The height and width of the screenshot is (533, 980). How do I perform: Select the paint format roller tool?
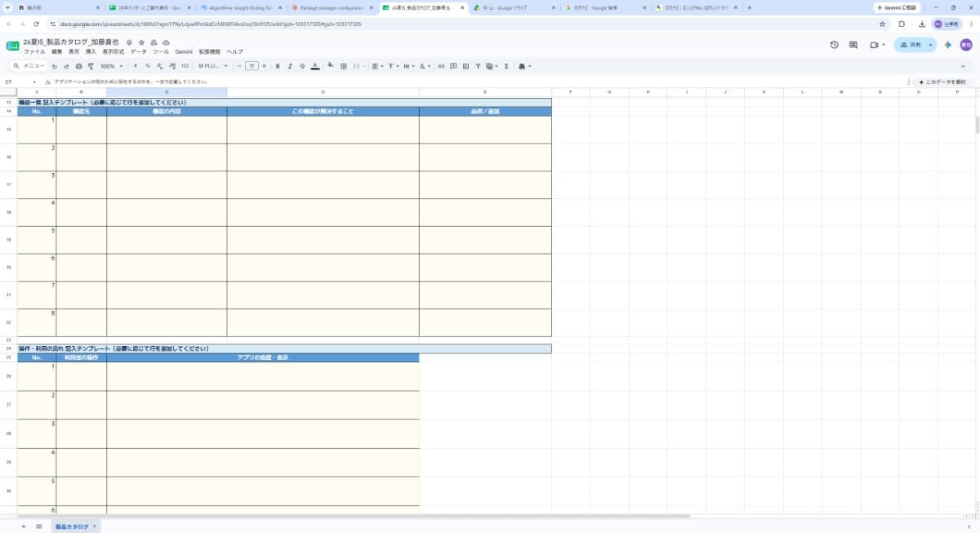point(91,66)
